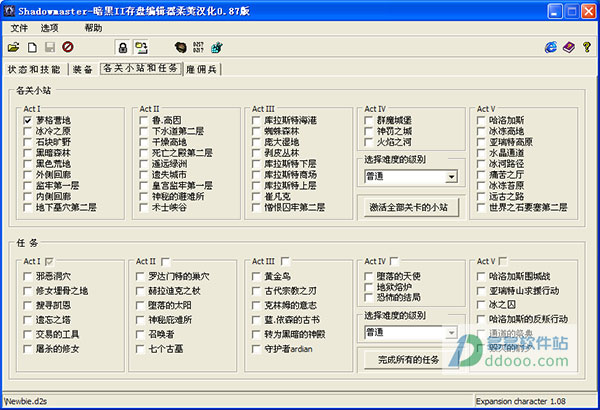Click the Newbie.d2s status bar filename
The image size is (600, 410).
[x=26, y=401]
